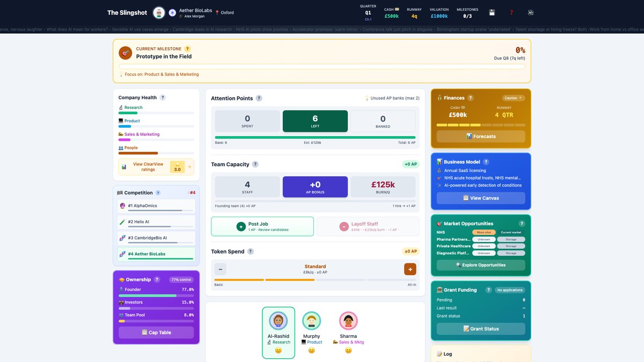Image resolution: width=644 pixels, height=362 pixels.
Task: Click Unknown tag for Diagnostic Platforms
Action: pos(484,253)
